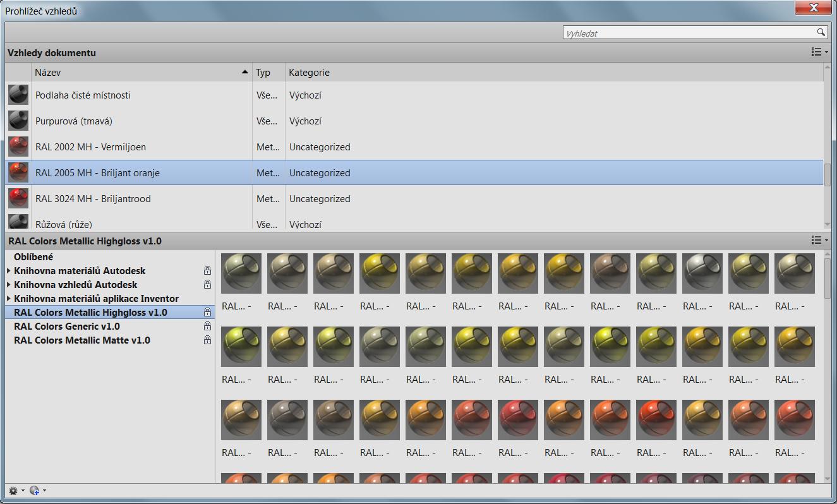Image resolution: width=837 pixels, height=504 pixels.
Task: Open view options for Vzhledy dokumentu
Action: [x=819, y=52]
